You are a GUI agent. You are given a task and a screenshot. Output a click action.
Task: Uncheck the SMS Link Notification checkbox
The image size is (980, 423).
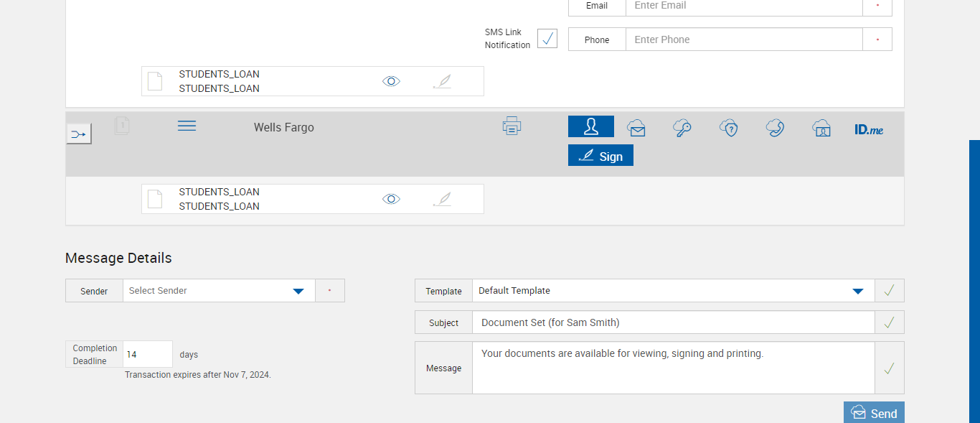(547, 39)
